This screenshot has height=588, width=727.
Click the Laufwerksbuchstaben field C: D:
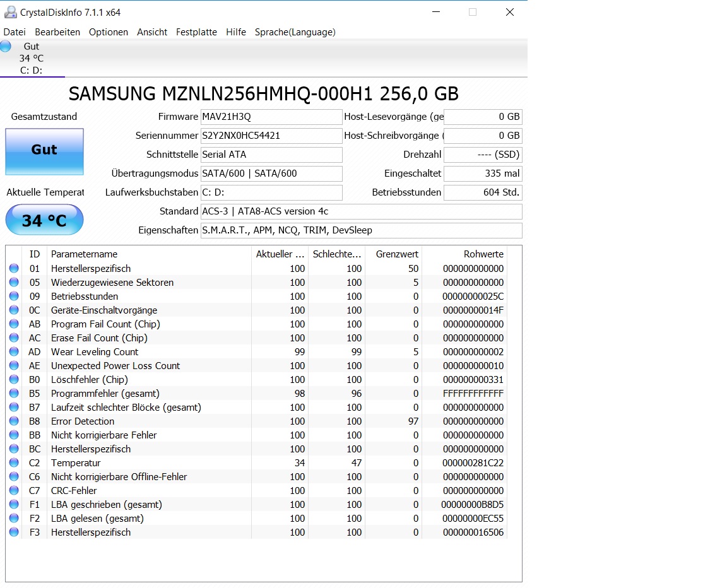coord(271,193)
